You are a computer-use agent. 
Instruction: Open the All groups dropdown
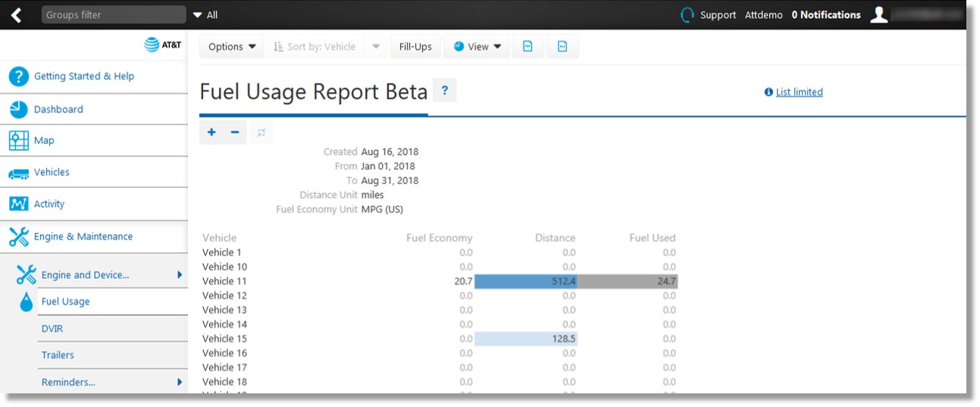(205, 15)
